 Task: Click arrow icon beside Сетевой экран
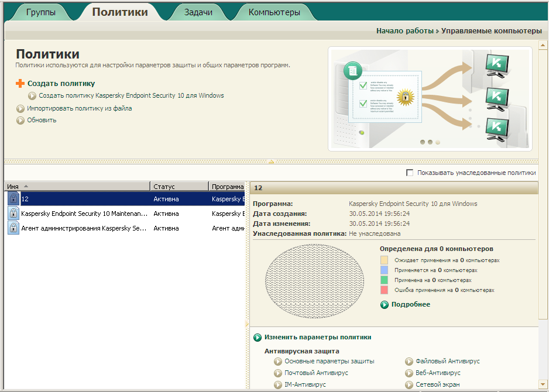tap(409, 385)
